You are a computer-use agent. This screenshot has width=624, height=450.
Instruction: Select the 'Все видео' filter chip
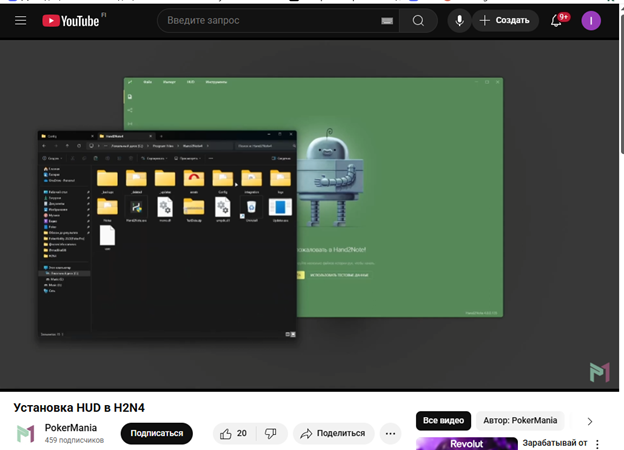pyautogui.click(x=443, y=421)
